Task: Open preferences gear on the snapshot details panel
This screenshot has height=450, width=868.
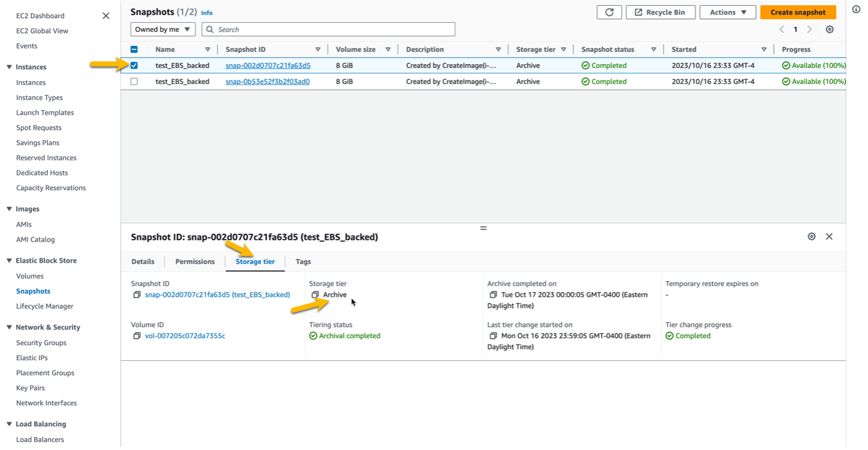Action: pyautogui.click(x=812, y=236)
